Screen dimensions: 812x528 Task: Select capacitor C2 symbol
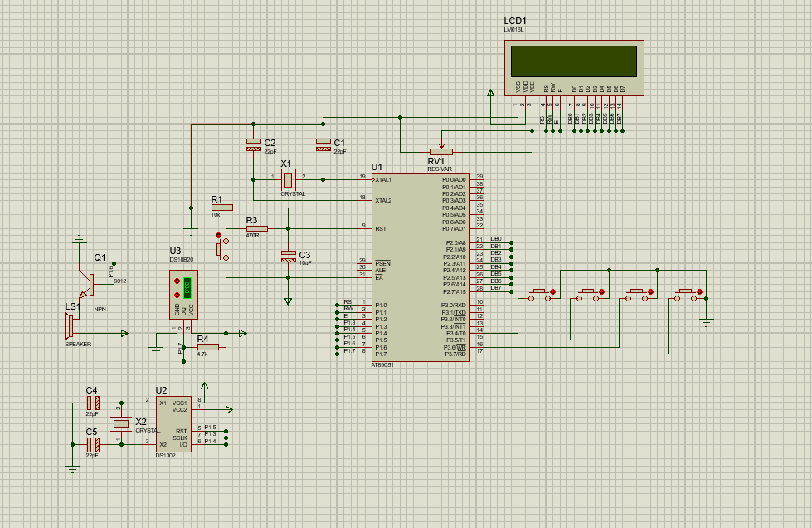coord(253,144)
